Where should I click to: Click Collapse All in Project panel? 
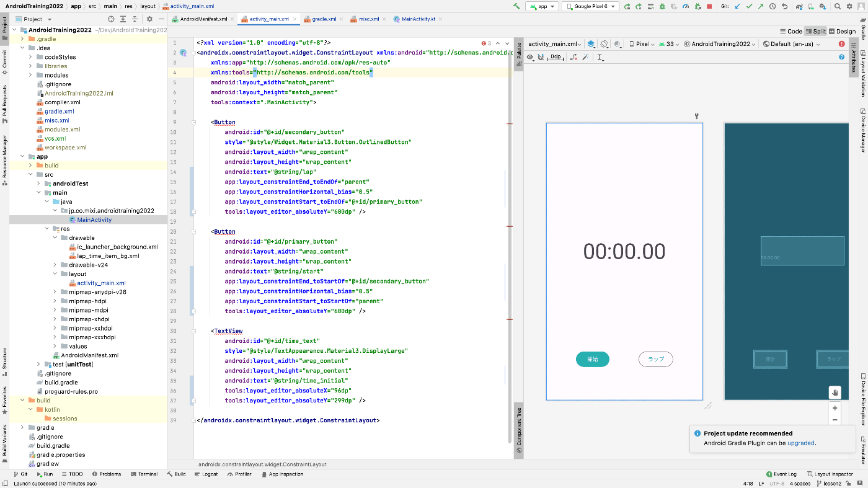coord(135,19)
